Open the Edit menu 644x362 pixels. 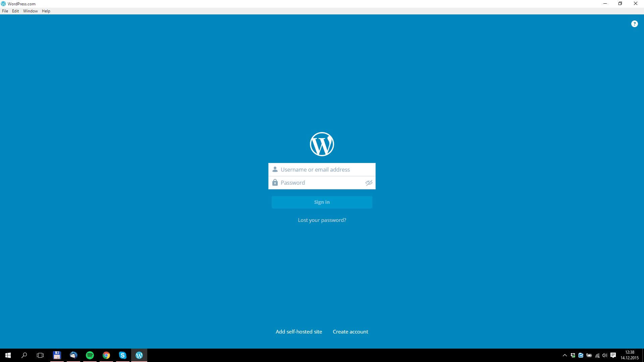point(15,11)
